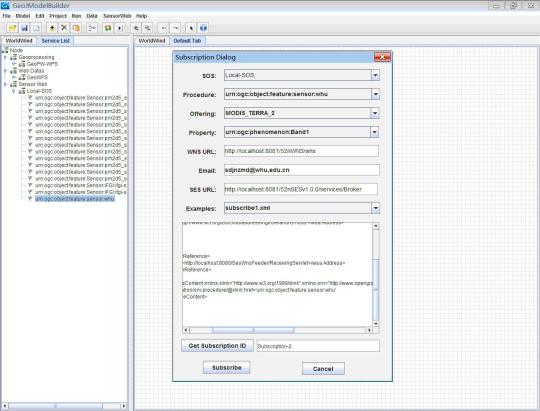Image resolution: width=540 pixels, height=411 pixels.
Task: Click the Subscribe button
Action: point(227,368)
